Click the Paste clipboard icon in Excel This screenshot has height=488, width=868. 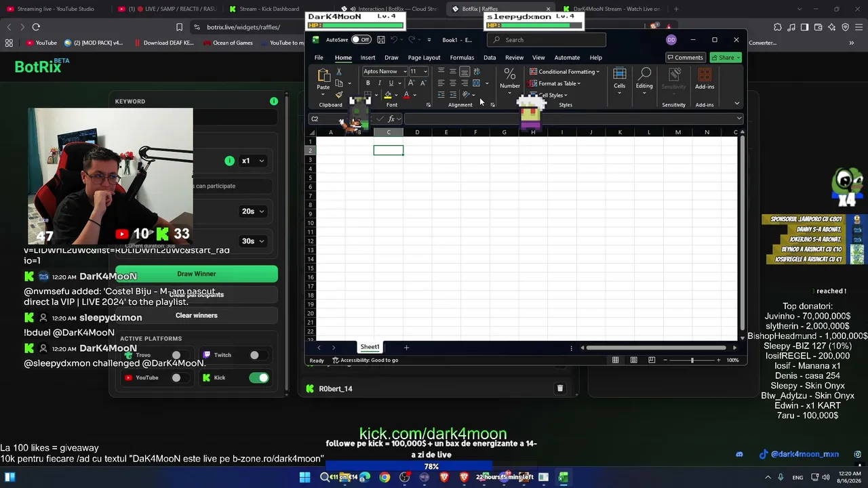[x=323, y=75]
